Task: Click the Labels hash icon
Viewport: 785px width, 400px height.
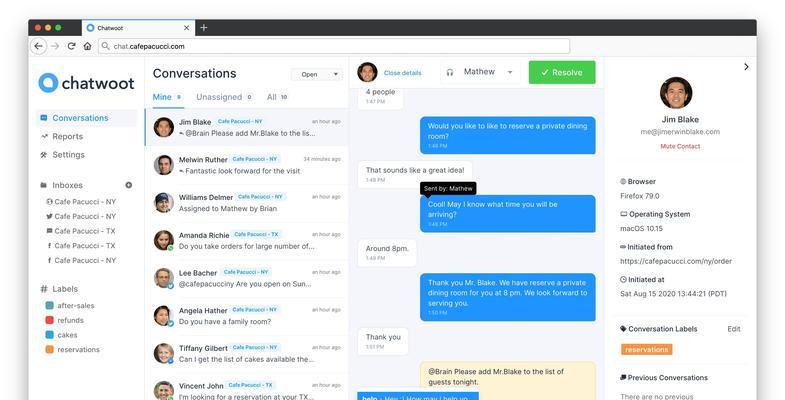Action: (x=44, y=289)
